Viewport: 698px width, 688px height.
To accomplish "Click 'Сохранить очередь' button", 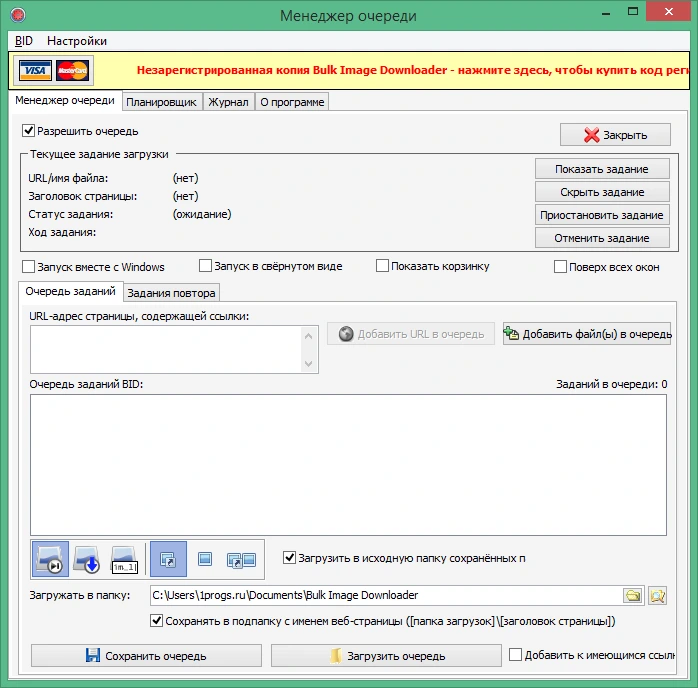I will click(146, 656).
